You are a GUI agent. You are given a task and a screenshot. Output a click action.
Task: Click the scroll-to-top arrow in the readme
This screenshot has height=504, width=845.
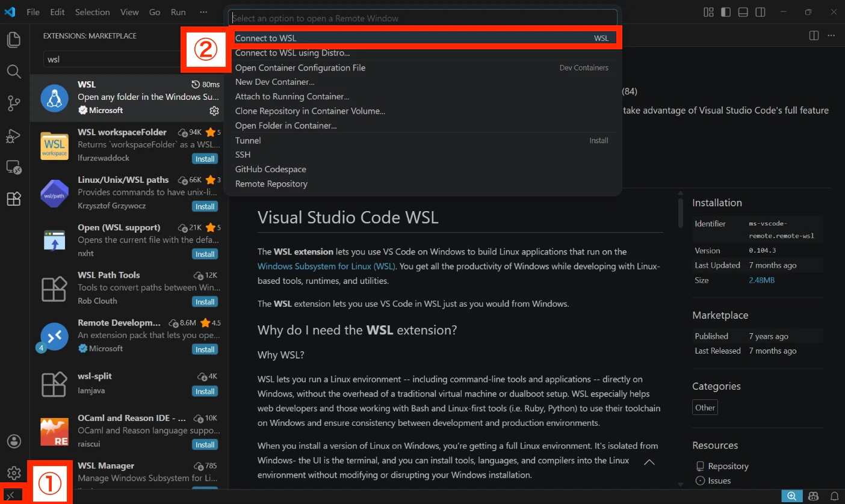point(649,462)
